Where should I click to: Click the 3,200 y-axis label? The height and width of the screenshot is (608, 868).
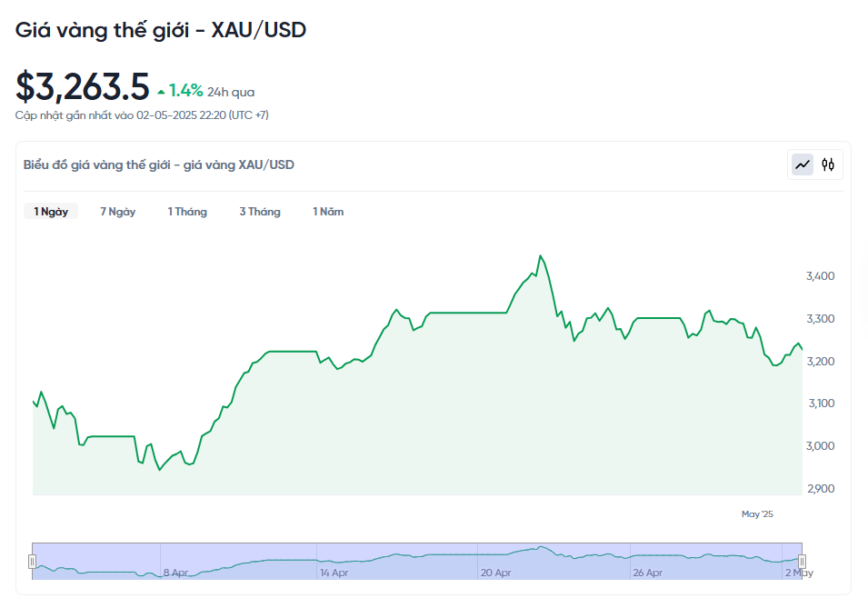click(x=821, y=361)
